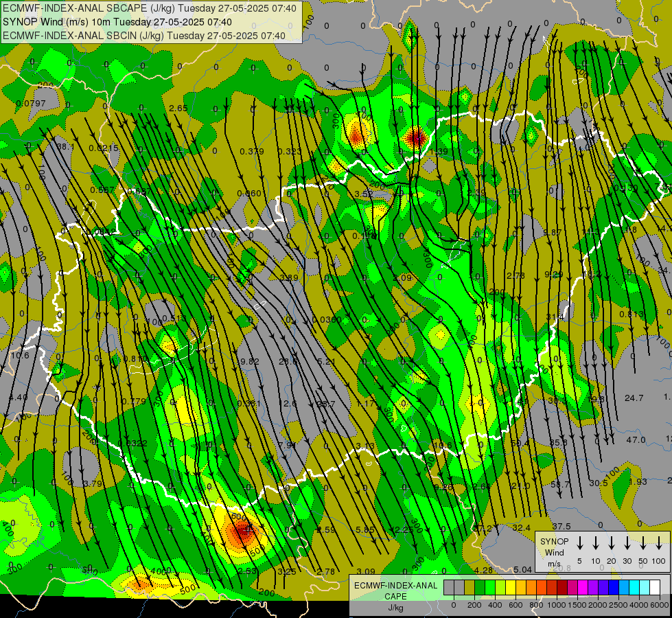
Task: Click the map value 0.0360
Action: [327, 319]
